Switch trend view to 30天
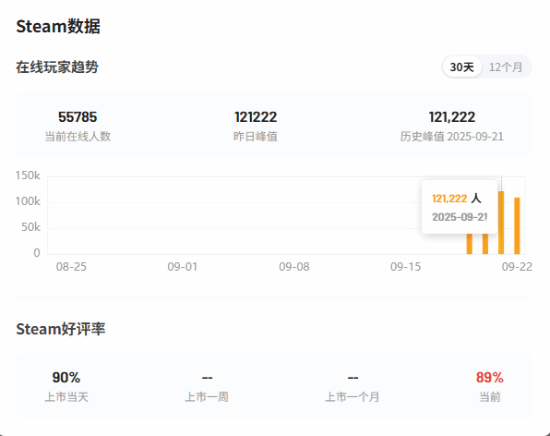This screenshot has width=550, height=436. pyautogui.click(x=462, y=67)
